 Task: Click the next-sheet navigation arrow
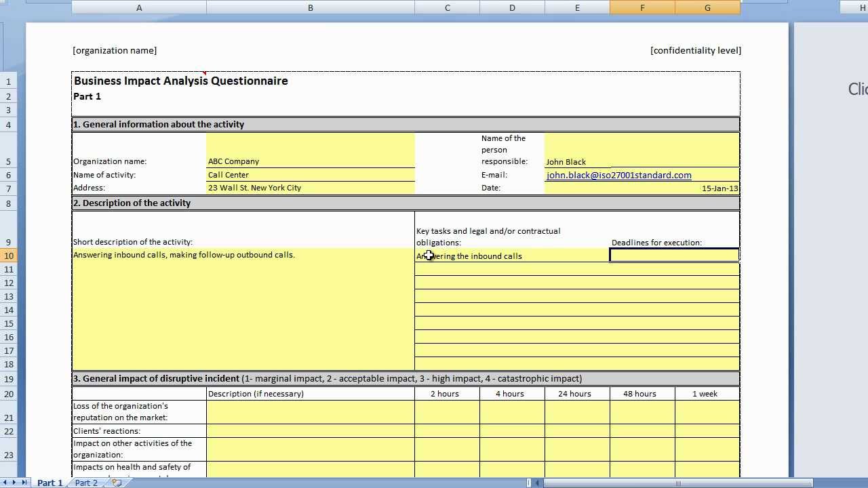tap(14, 483)
